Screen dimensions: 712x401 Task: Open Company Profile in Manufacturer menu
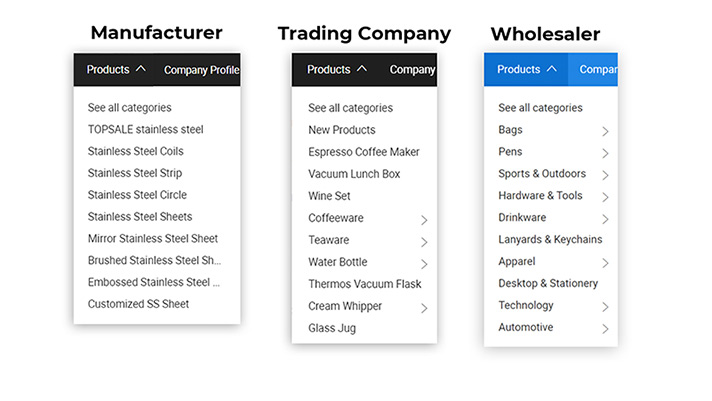201,70
